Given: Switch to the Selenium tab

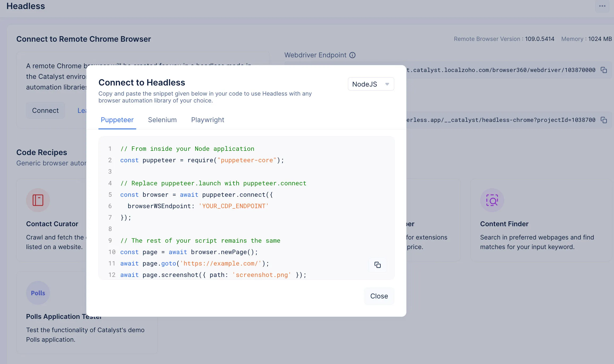Looking at the screenshot, I should tap(162, 120).
